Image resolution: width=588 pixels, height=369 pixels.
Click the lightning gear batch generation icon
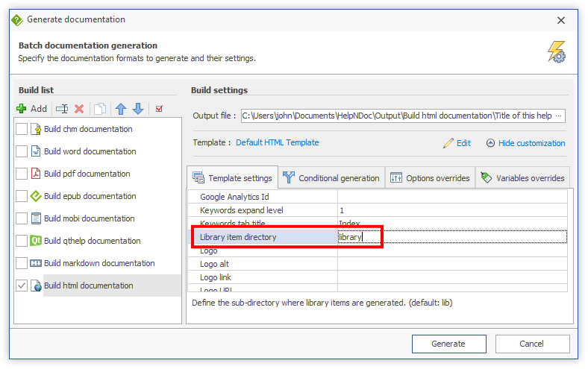pos(557,51)
